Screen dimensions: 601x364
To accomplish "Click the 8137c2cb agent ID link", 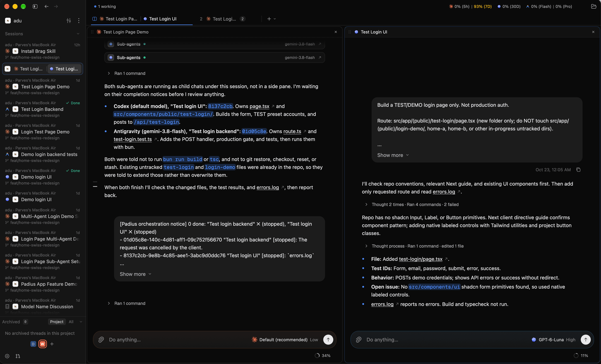I will tap(220, 106).
